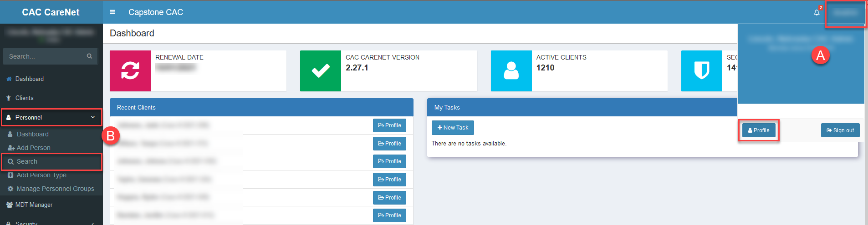Click the blurred user account menu in header
The image size is (868, 225).
(846, 13)
